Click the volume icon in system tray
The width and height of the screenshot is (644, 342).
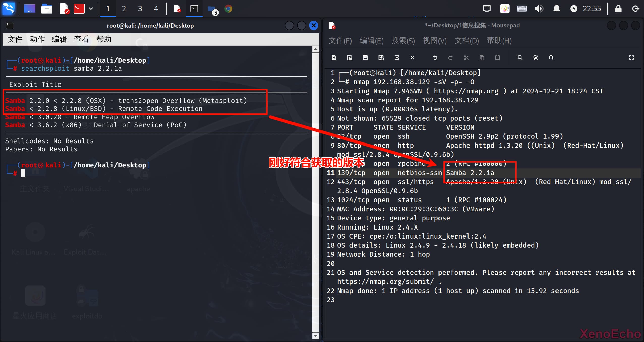(539, 9)
